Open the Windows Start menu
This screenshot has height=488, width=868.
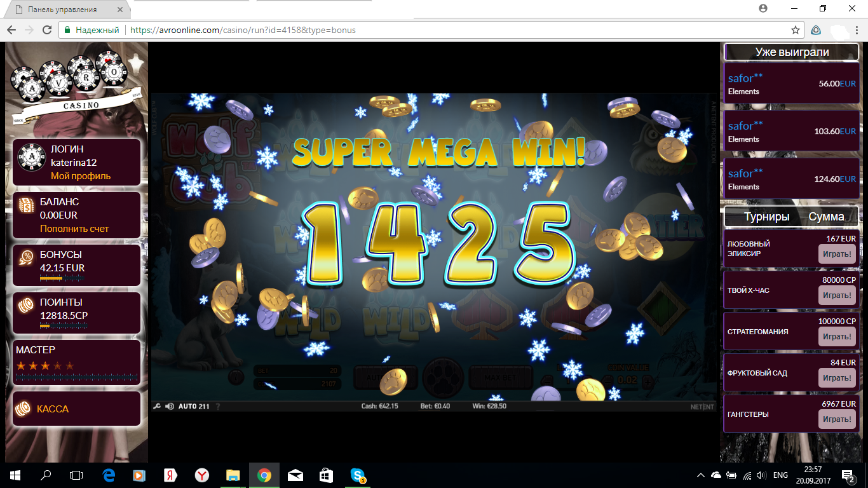coord(15,475)
